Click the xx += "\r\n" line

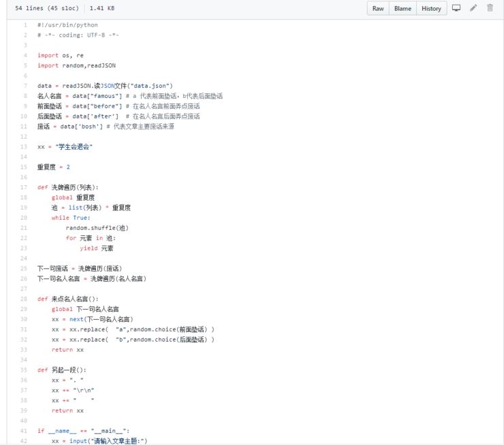pos(73,391)
